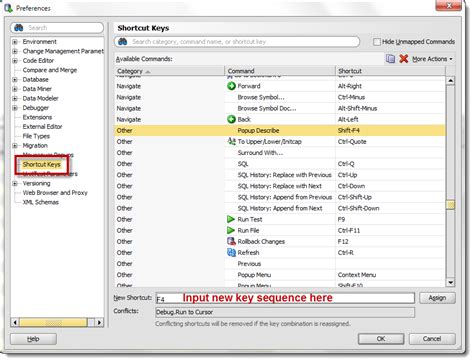Click tree panel scroll left arrow
The height and width of the screenshot is (362, 474).
coord(15,322)
